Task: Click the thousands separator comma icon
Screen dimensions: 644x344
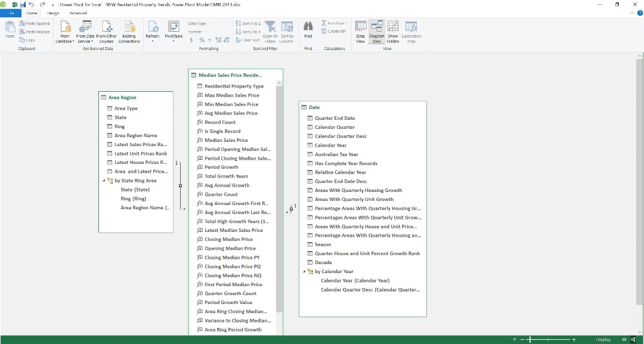Action: pyautogui.click(x=210, y=40)
